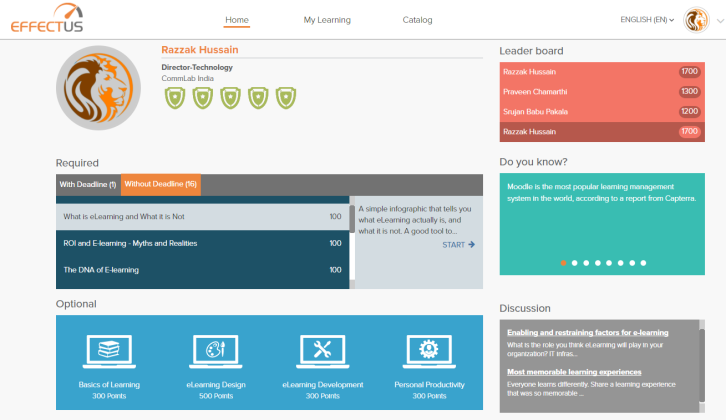
Task: Open the Personal Productivity gear icon
Action: (x=429, y=351)
